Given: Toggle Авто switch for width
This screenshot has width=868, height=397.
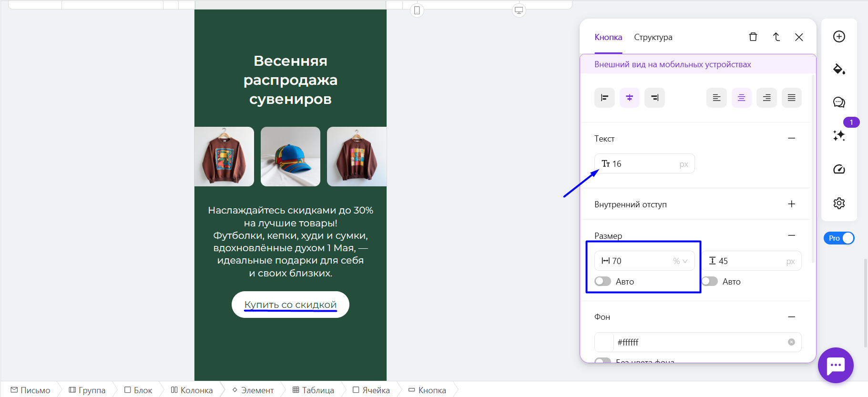Looking at the screenshot, I should [x=603, y=282].
